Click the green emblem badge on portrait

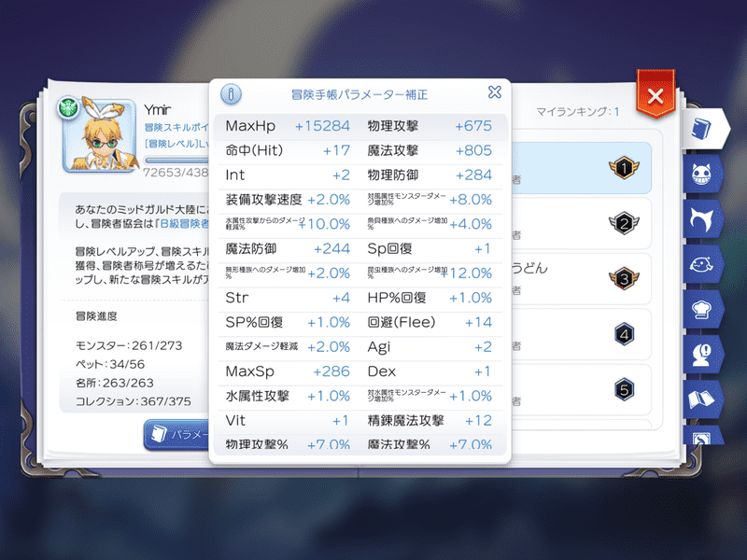point(68,107)
